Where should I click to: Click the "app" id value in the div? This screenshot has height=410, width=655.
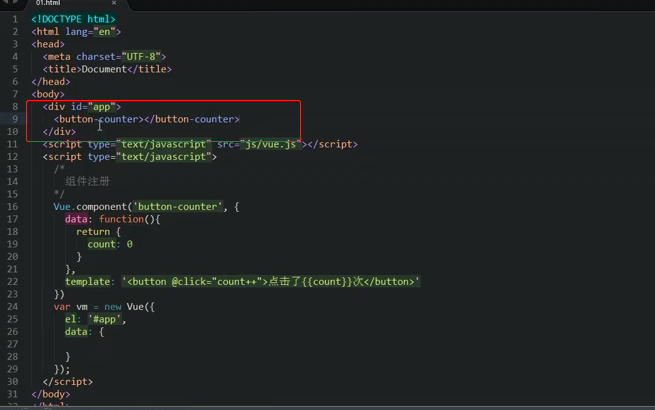pos(102,107)
